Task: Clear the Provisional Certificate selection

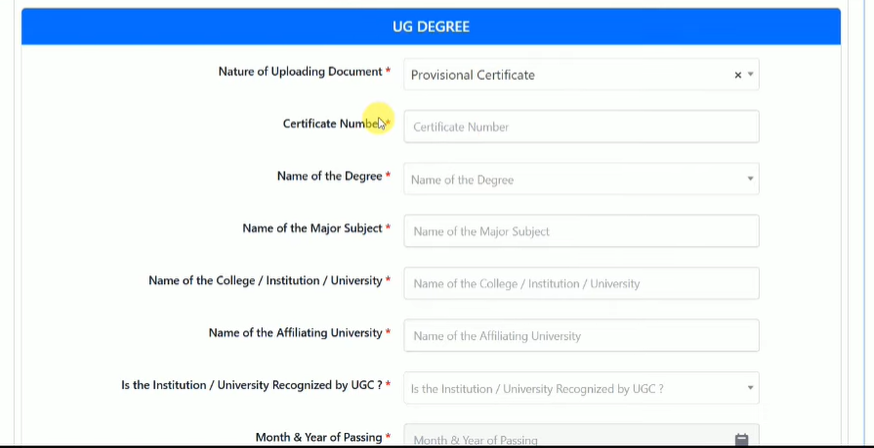Action: click(738, 75)
